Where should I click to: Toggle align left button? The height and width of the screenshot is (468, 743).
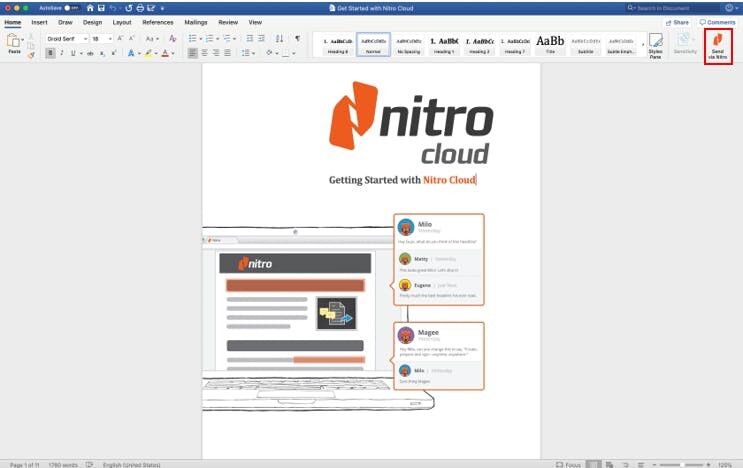[192, 53]
